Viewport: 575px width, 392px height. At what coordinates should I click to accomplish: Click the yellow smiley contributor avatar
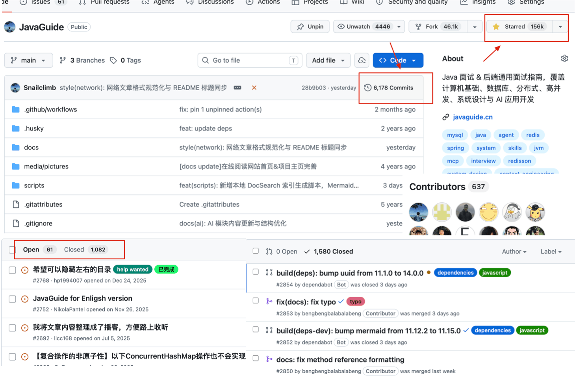[x=489, y=212]
